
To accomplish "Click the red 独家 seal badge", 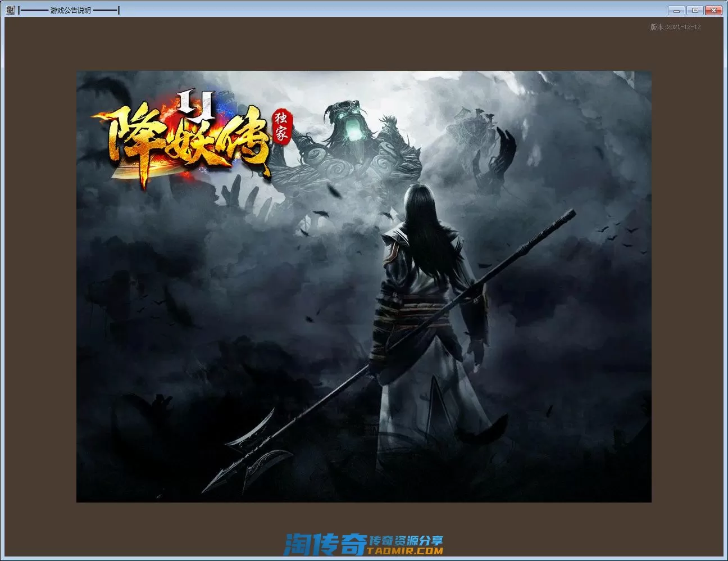I will pos(281,126).
